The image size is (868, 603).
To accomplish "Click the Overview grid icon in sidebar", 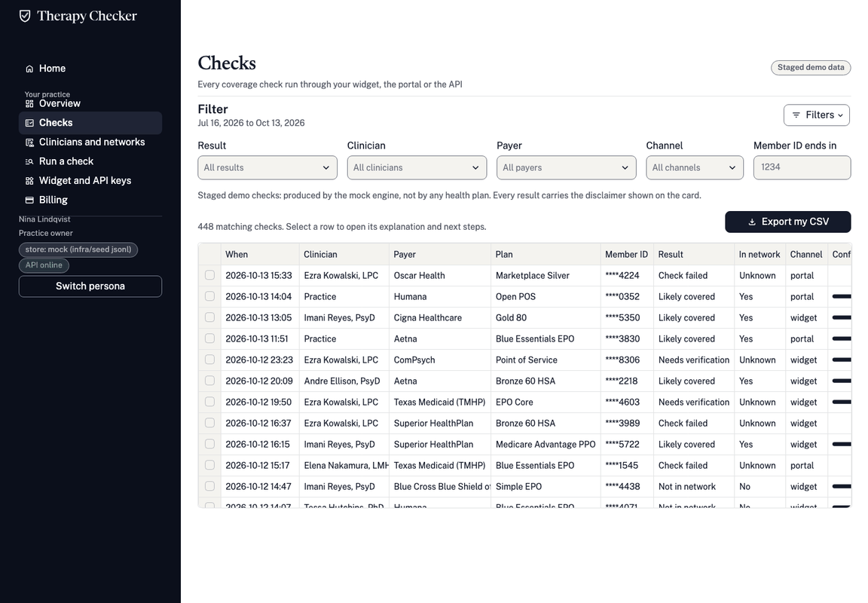I will point(29,103).
